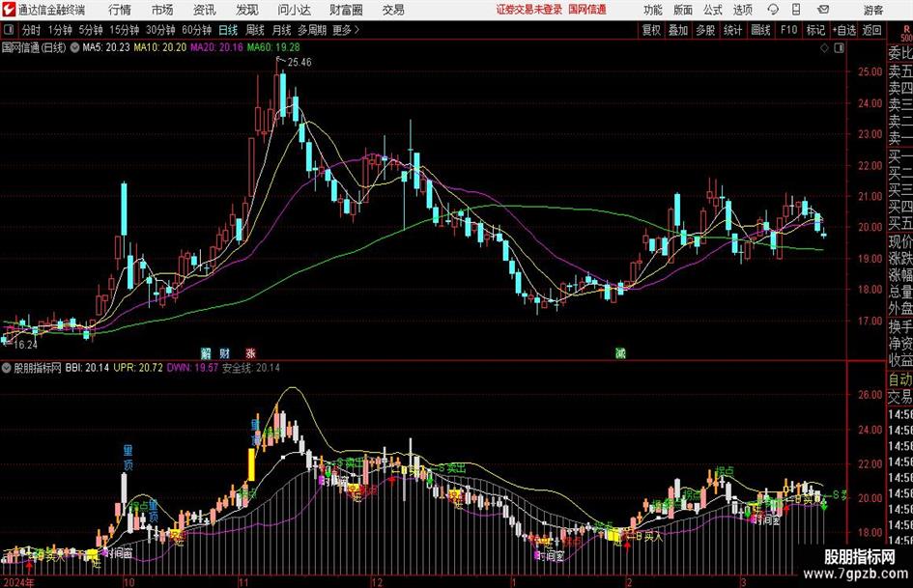
Task: Click the 复权 toolbar button
Action: tap(651, 30)
